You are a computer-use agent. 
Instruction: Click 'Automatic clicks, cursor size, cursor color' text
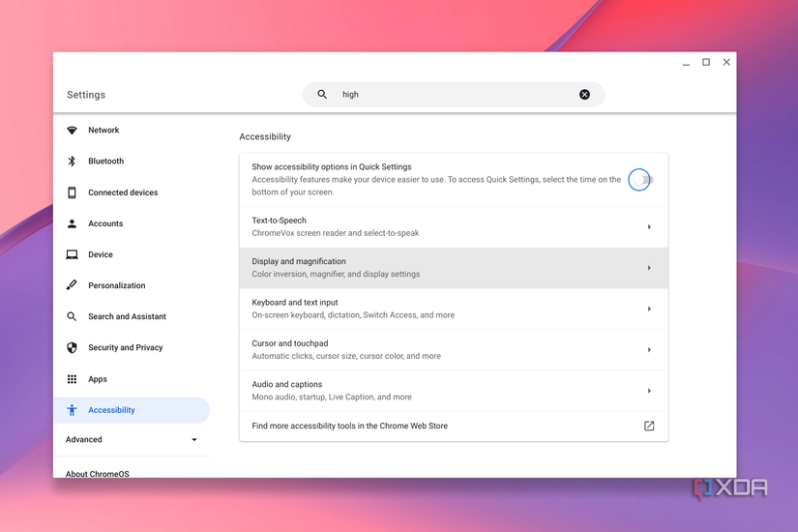346,356
